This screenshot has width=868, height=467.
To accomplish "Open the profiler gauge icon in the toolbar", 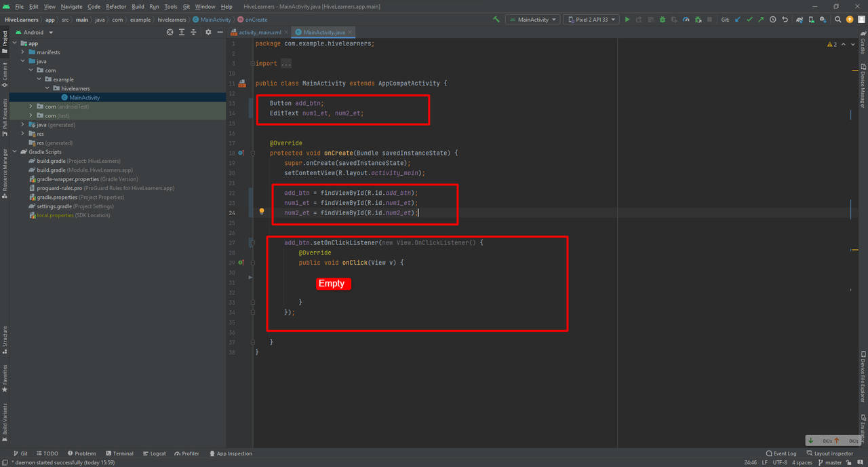I will click(x=686, y=20).
